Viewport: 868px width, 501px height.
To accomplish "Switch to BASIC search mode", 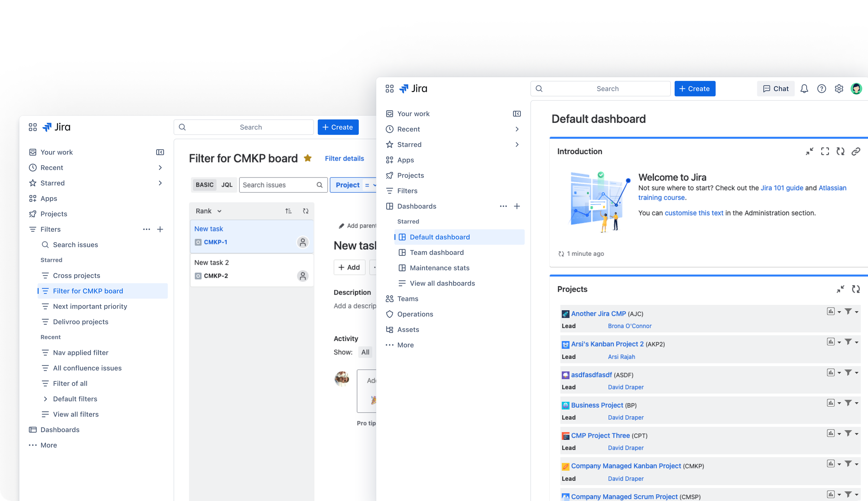I will [x=204, y=185].
